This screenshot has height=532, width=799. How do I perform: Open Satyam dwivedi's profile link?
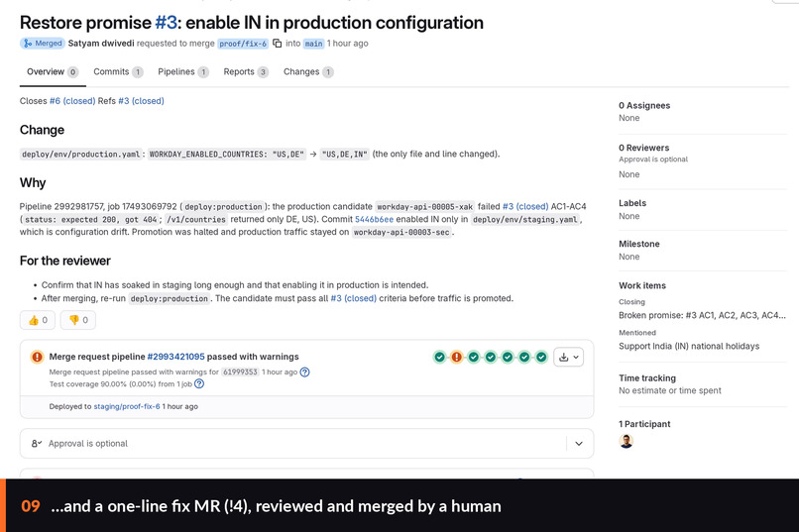(101, 44)
